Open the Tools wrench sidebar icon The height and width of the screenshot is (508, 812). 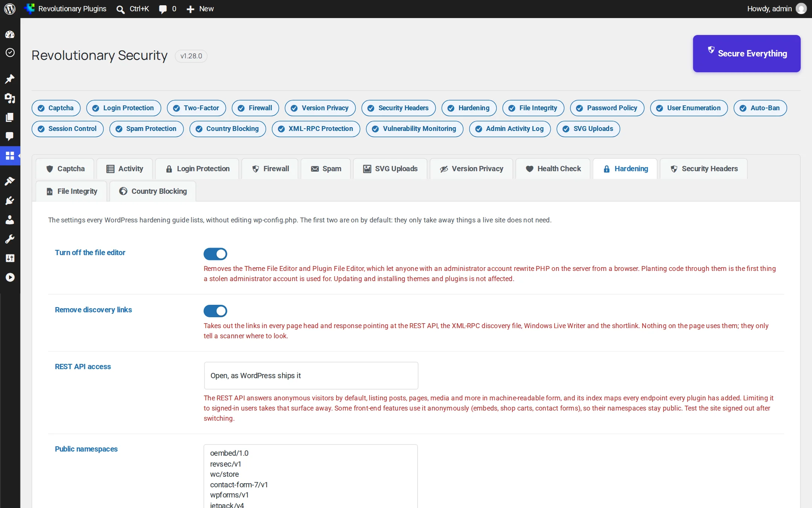(10, 239)
